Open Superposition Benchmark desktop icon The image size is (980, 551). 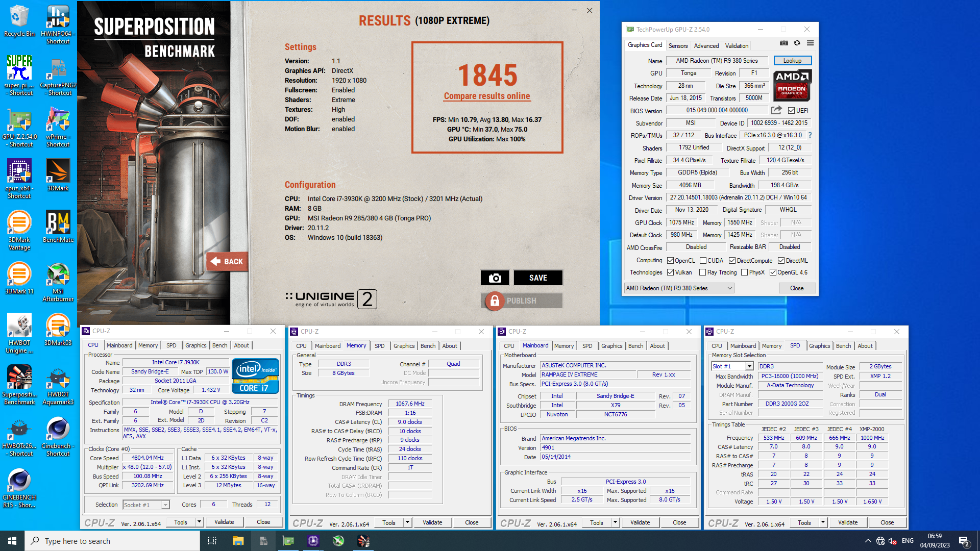tap(19, 385)
